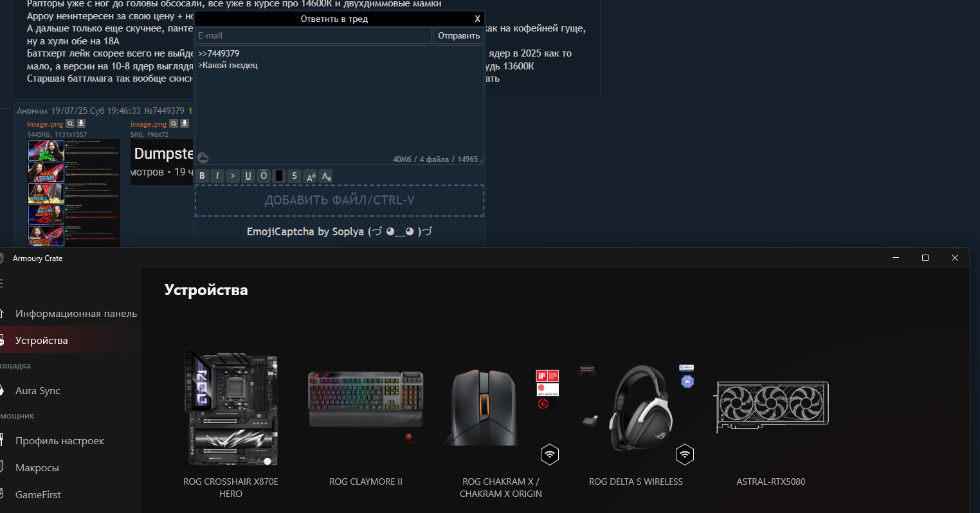Insert quote marker with the > button

click(x=233, y=175)
